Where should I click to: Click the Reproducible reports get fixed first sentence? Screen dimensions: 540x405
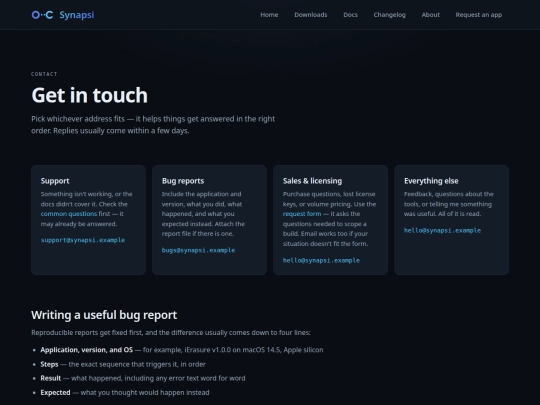pos(171,333)
